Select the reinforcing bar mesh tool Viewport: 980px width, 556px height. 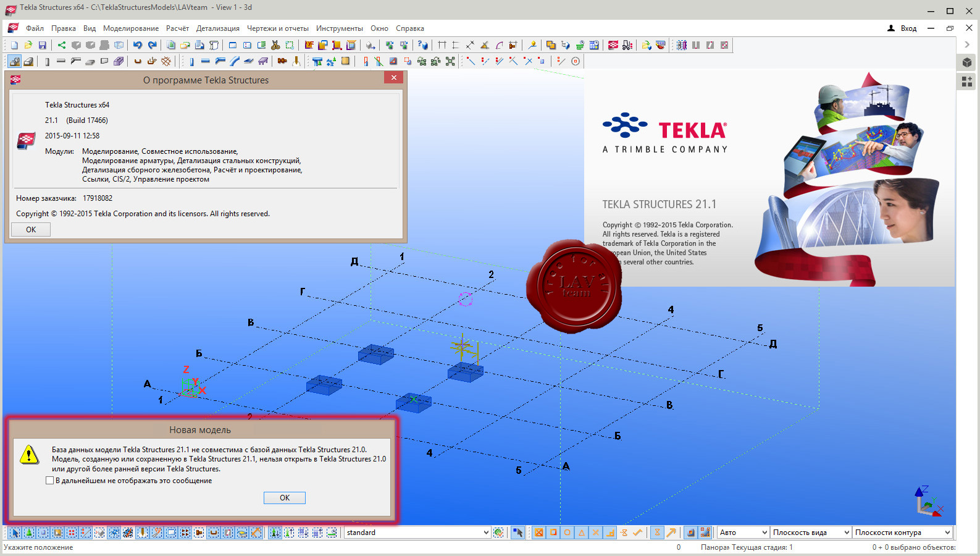click(x=166, y=61)
